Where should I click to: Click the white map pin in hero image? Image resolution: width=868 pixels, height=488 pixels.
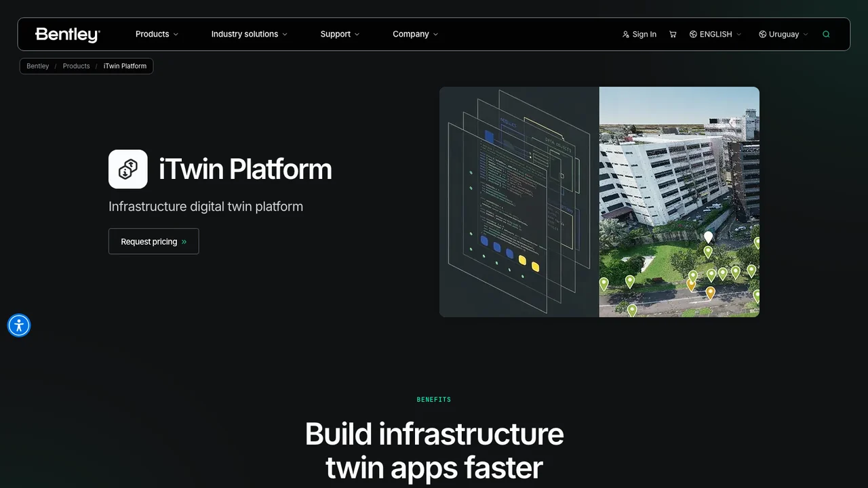[708, 237]
